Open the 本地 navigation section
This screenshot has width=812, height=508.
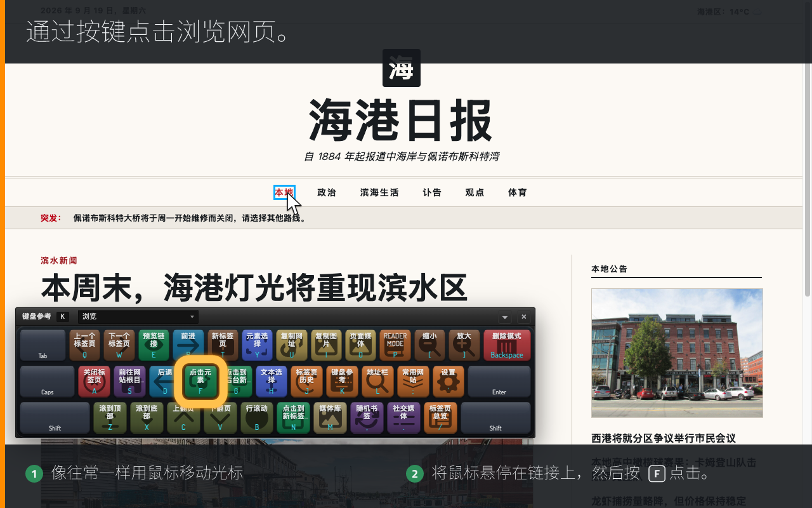284,192
